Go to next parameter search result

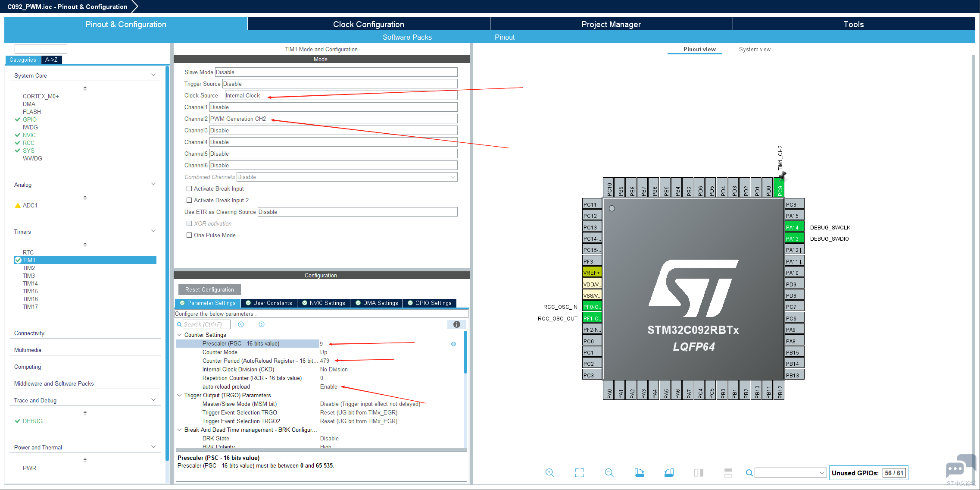pos(262,324)
